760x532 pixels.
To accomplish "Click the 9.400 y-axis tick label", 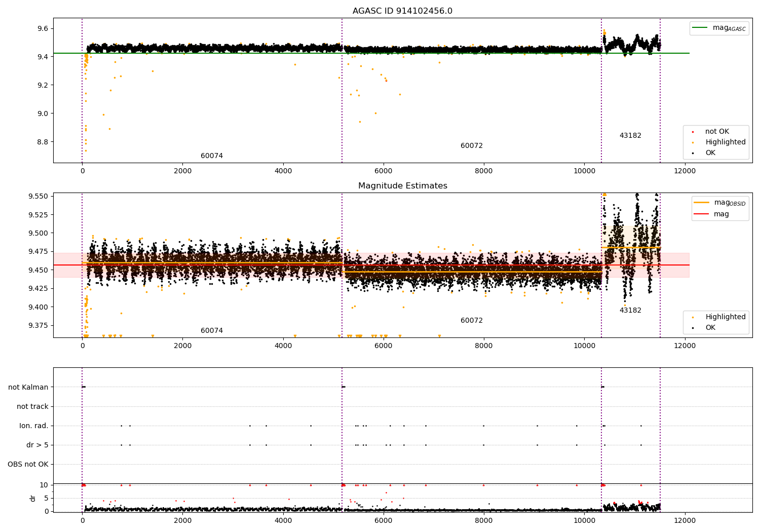I will pos(39,307).
